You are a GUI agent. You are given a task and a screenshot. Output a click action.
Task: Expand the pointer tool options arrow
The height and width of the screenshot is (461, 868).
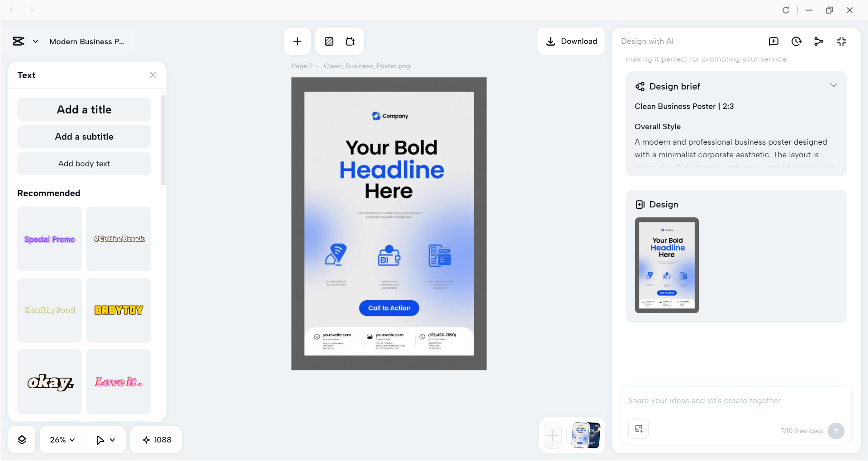coord(113,440)
